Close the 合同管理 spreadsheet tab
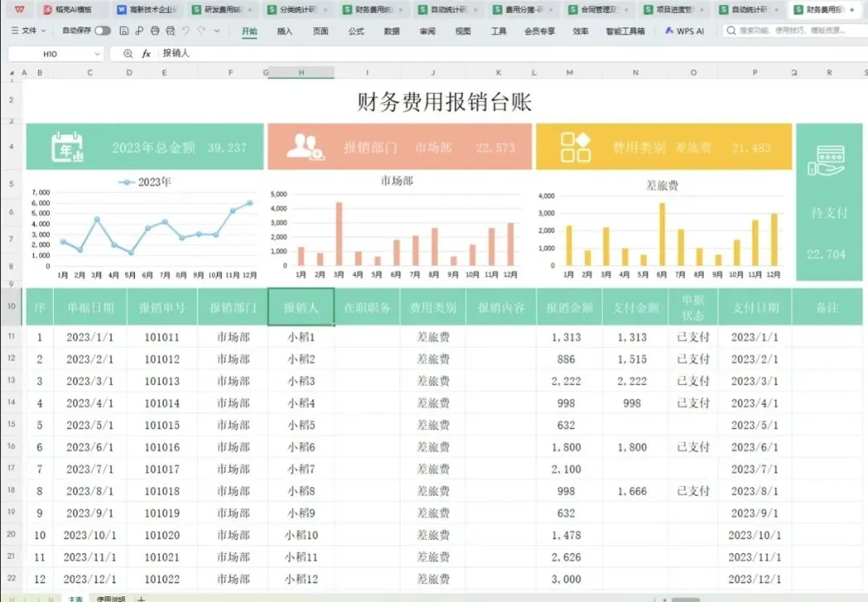868x602 pixels. coord(627,10)
